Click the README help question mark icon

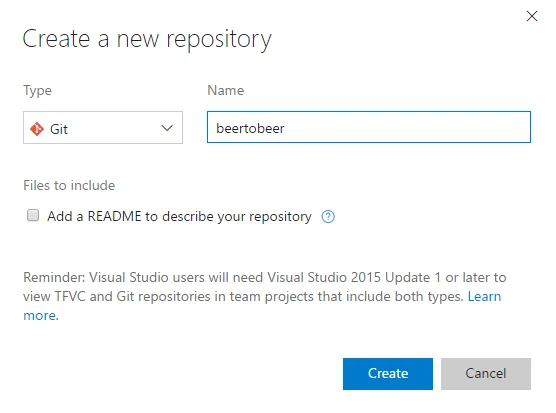(x=328, y=216)
